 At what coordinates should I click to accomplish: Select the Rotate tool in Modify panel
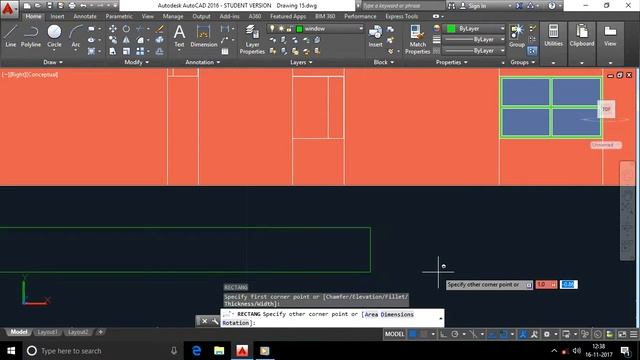[x=127, y=29]
